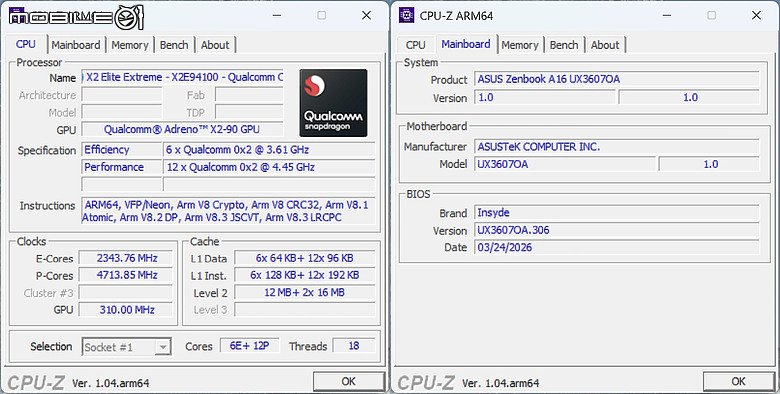Screen dimensions: 780x394
Task: Open Bench tab in left window
Action: pyautogui.click(x=174, y=45)
